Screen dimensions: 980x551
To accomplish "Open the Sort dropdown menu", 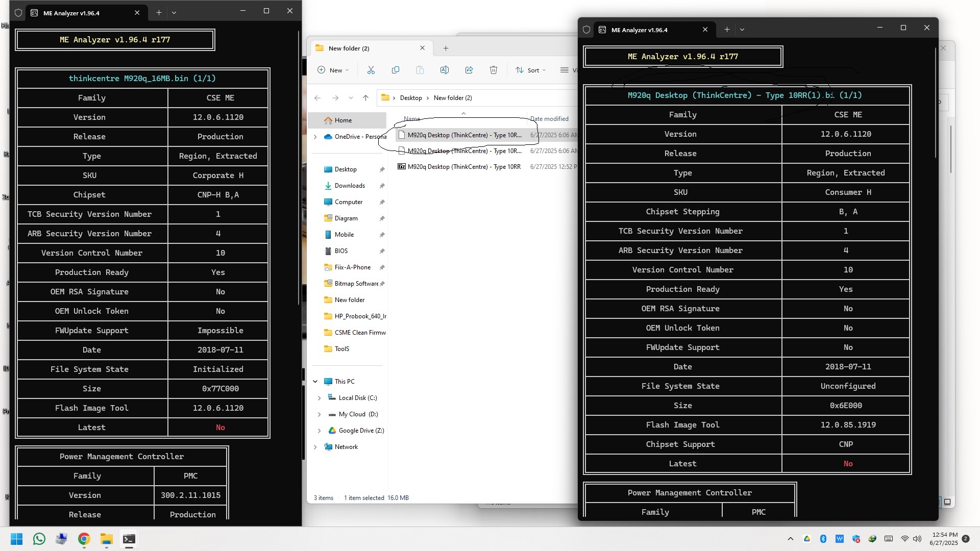I will 531,70.
